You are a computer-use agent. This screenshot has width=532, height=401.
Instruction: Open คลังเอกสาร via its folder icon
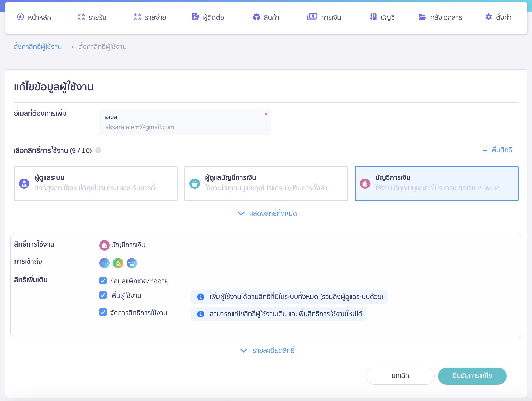coord(422,17)
